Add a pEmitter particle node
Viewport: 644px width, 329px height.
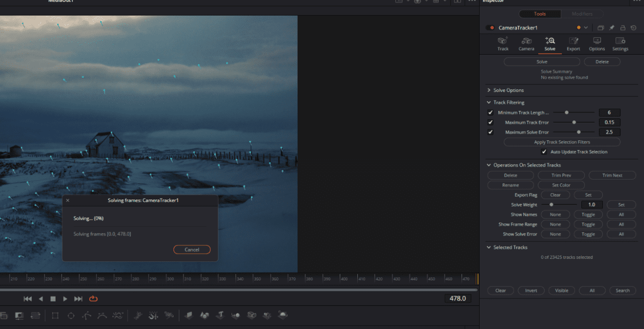138,315
